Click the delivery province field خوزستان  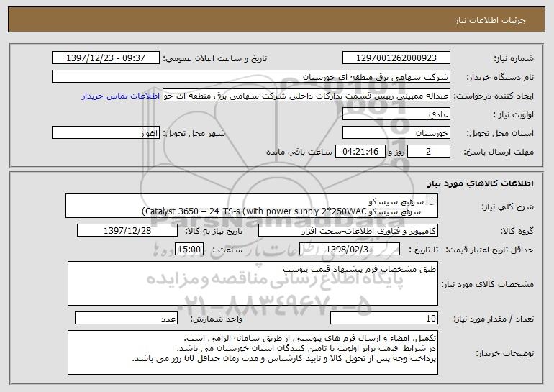396,133
